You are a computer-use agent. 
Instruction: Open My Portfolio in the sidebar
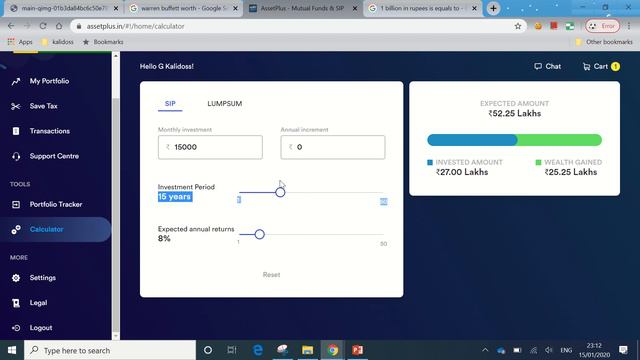click(x=49, y=81)
